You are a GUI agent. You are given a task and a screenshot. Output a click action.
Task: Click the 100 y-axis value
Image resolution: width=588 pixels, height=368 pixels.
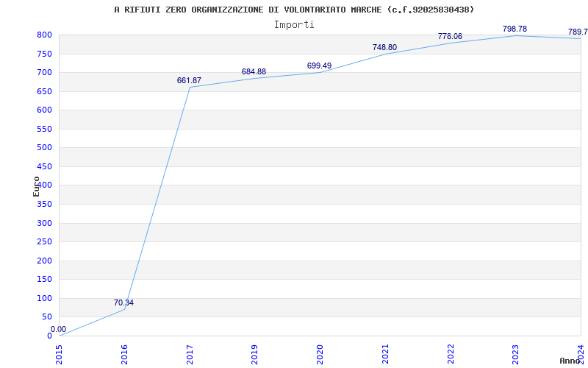44,298
